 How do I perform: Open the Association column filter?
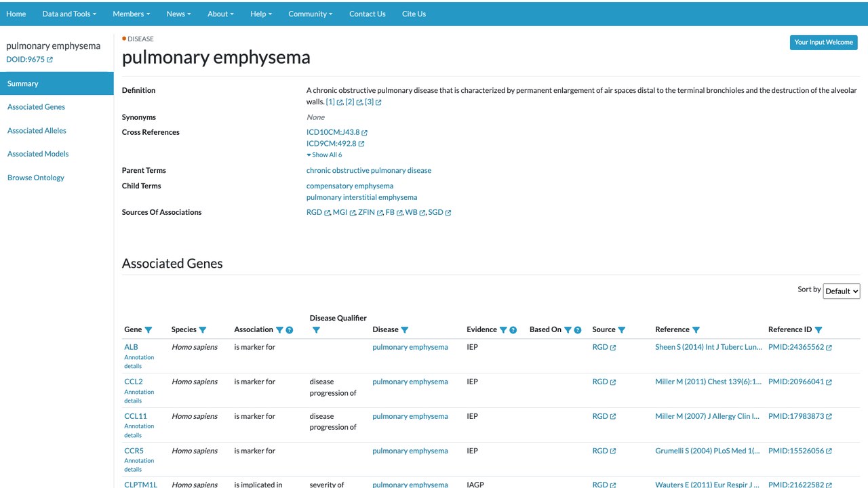(279, 330)
